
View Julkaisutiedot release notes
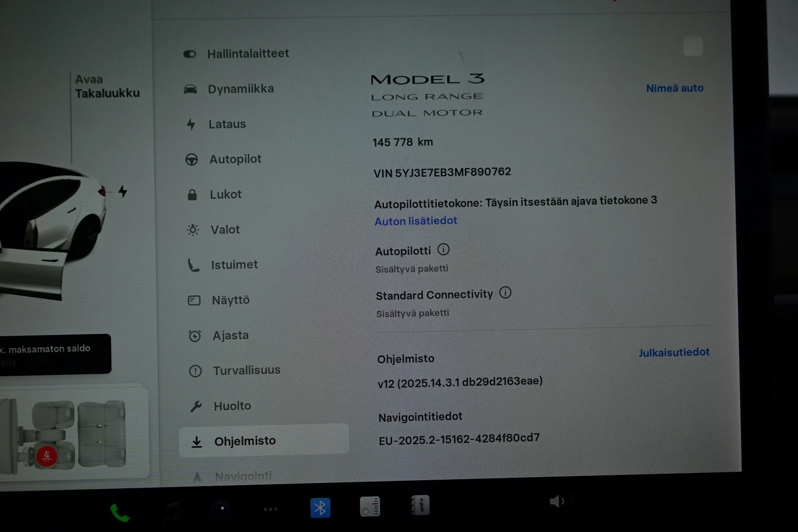(x=674, y=352)
